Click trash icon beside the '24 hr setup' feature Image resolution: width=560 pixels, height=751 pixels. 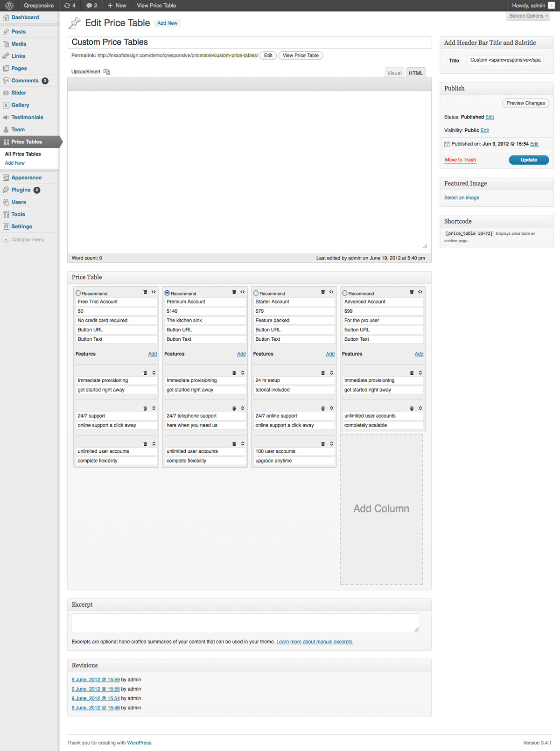323,373
